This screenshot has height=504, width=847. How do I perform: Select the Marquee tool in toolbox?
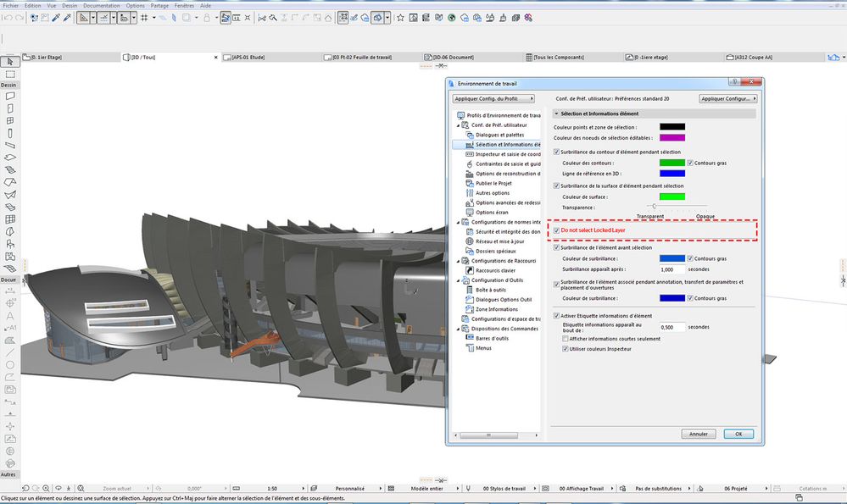(9, 74)
